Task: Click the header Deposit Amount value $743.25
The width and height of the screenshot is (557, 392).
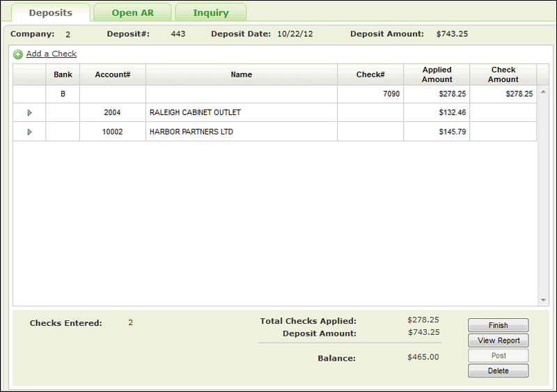Action: (452, 34)
